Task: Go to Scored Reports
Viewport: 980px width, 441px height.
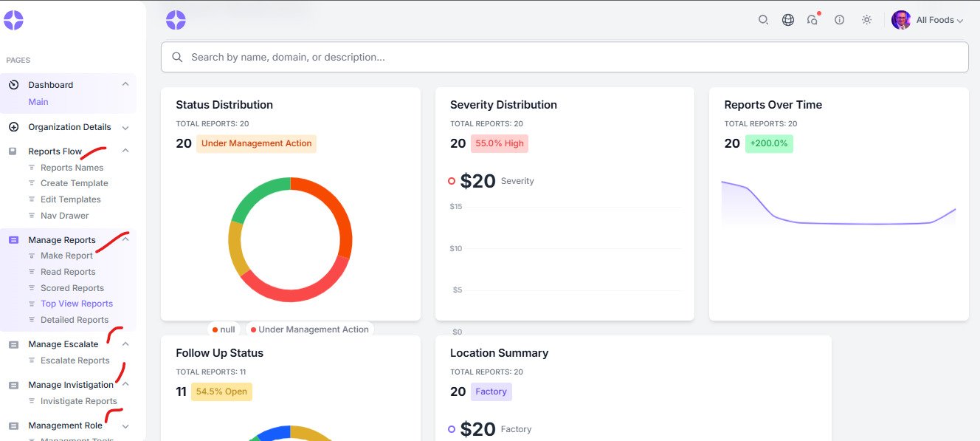Action: coord(72,288)
